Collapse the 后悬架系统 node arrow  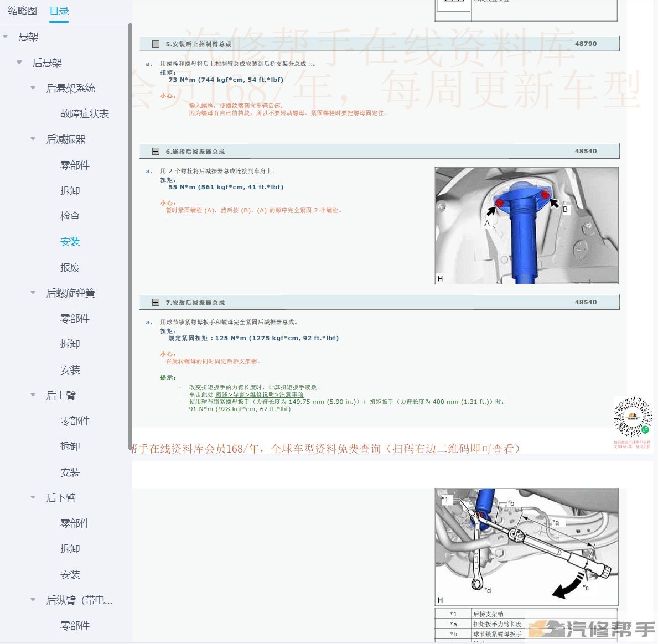[x=33, y=88]
